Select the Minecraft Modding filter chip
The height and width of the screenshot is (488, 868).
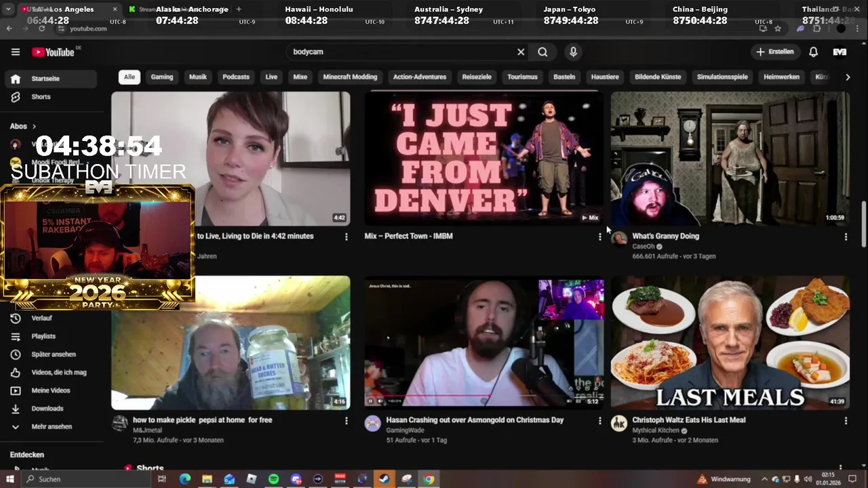[350, 77]
